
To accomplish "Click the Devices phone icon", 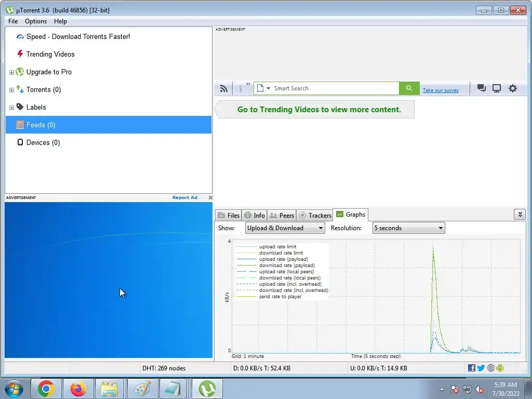I will tap(20, 142).
